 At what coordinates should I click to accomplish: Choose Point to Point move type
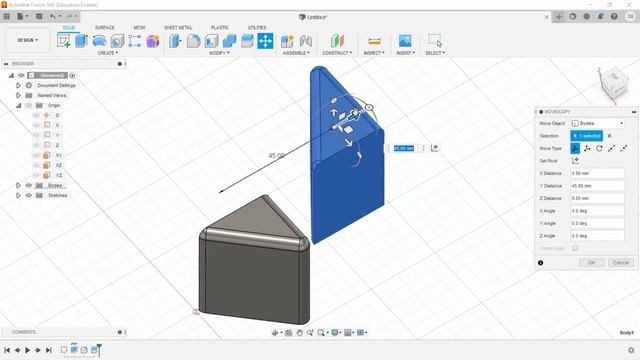pyautogui.click(x=611, y=148)
